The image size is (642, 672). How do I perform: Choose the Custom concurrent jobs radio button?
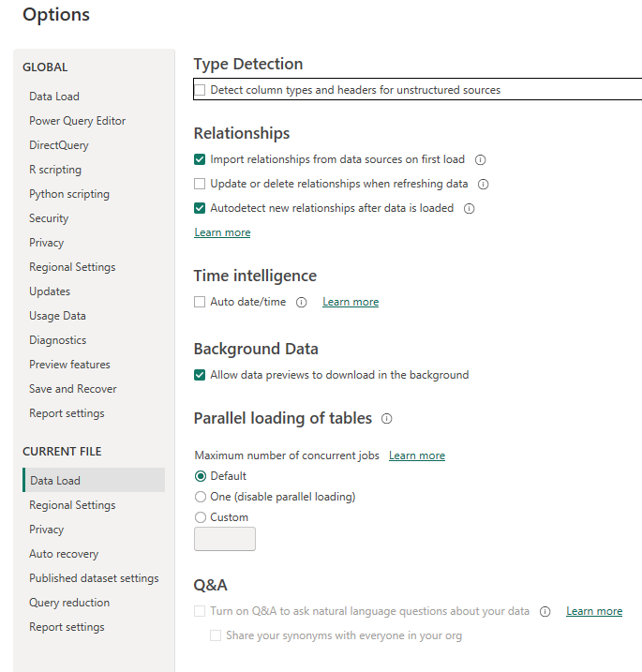pos(201,517)
